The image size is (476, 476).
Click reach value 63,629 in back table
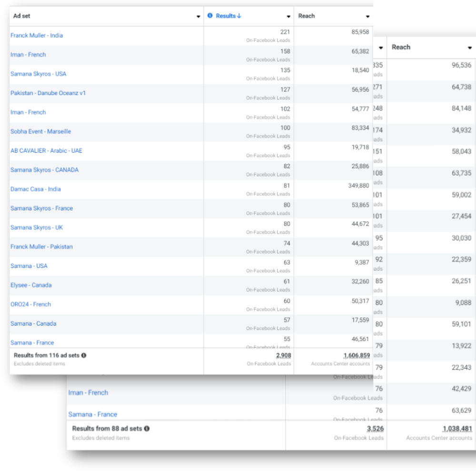(x=461, y=410)
